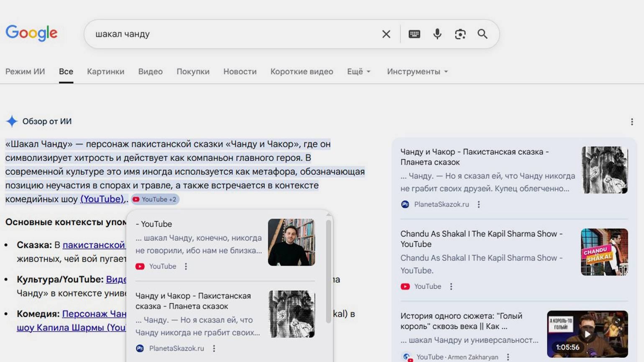Follow the (YouTube) link in overview text

tap(102, 199)
